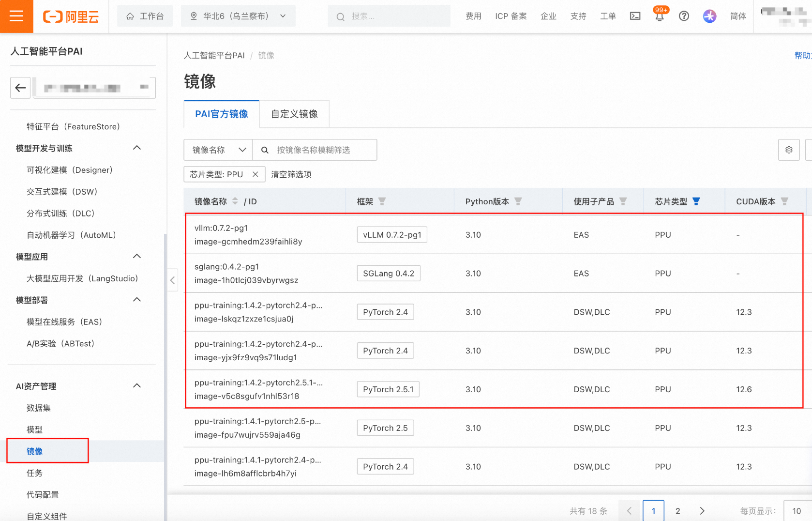Open the notifications bell

(x=660, y=16)
